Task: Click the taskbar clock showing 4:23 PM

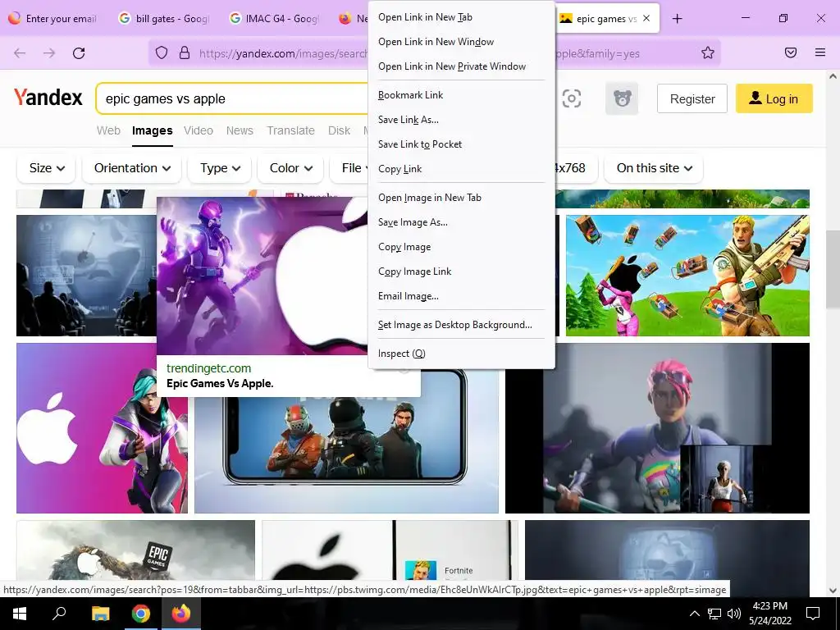Action: [769, 614]
